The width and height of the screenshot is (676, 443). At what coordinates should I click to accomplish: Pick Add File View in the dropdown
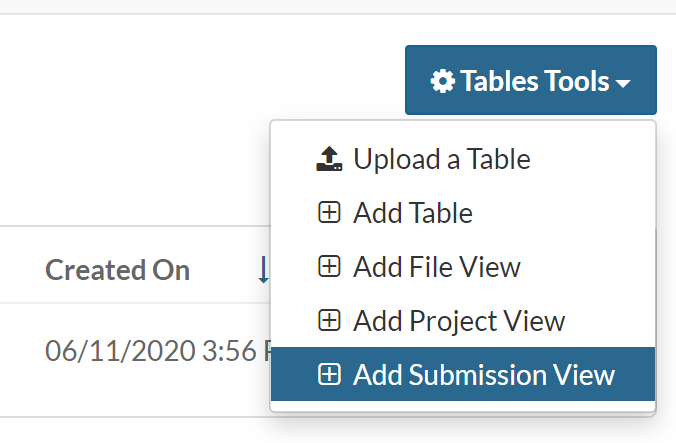point(436,267)
